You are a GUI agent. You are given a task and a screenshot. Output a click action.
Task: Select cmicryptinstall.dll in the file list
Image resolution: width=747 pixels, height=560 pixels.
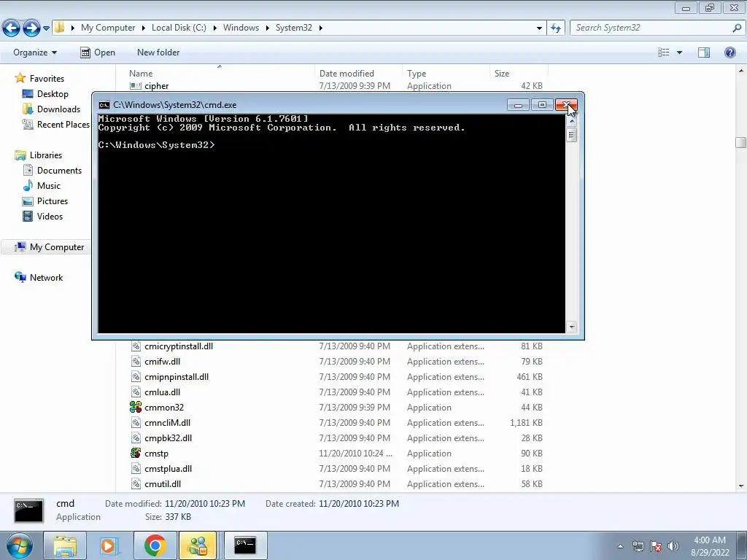[x=179, y=346]
